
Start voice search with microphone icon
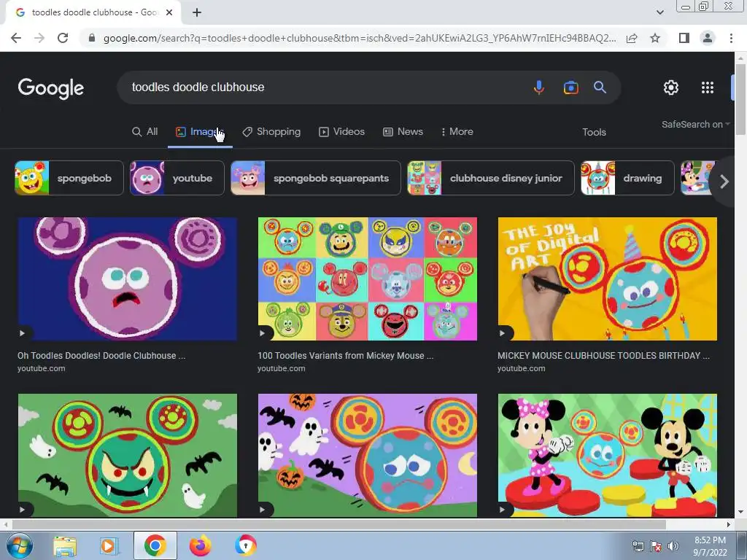(539, 87)
